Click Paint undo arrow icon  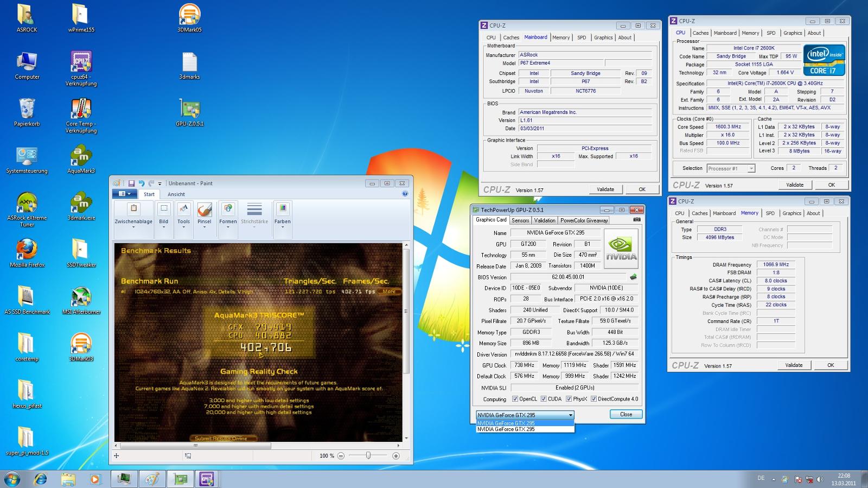[141, 183]
